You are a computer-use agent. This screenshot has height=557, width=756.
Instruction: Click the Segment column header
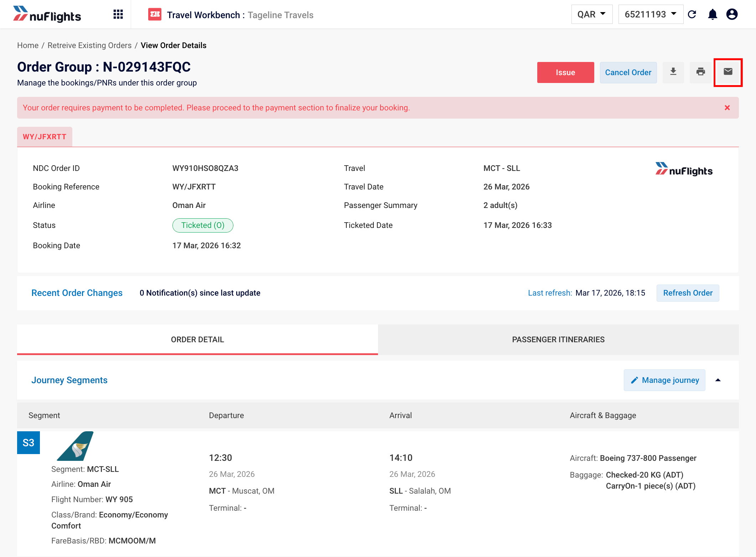pyautogui.click(x=44, y=415)
